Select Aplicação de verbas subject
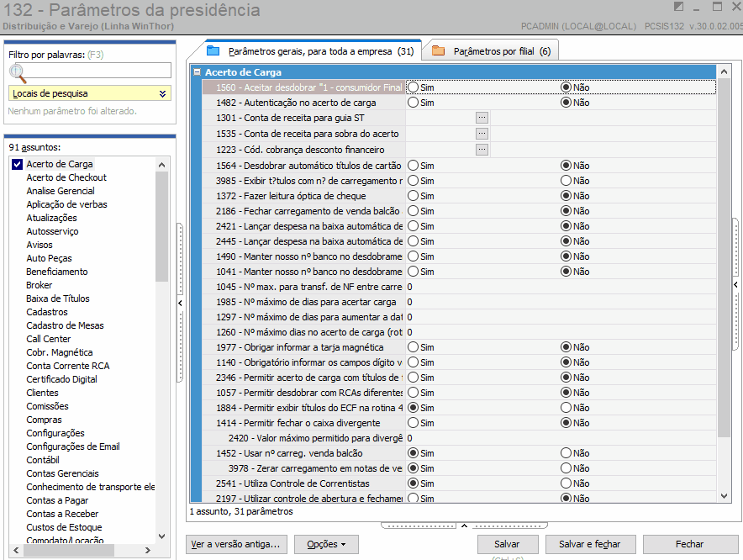The height and width of the screenshot is (560, 743). 66,204
